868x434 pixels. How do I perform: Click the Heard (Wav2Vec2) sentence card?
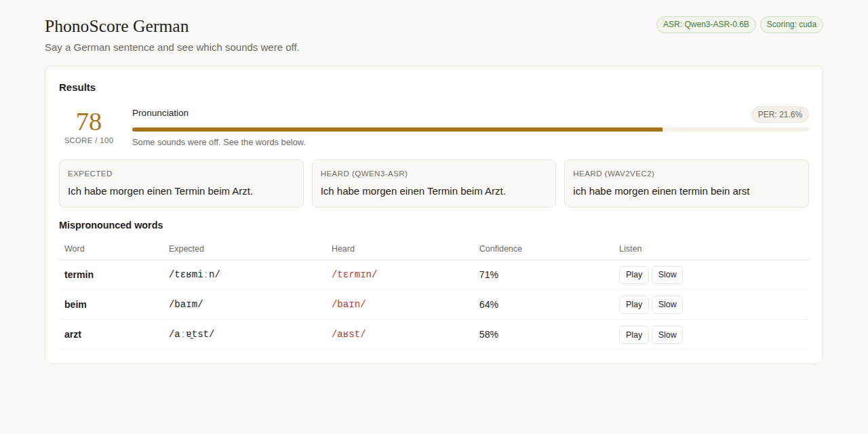(686, 183)
